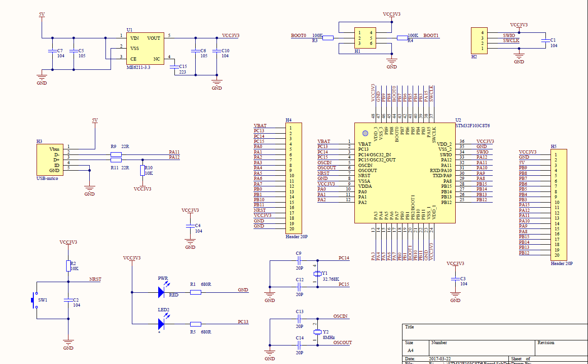Click the OSCOUT net label near C14
This screenshot has width=588, height=364.
342,343
